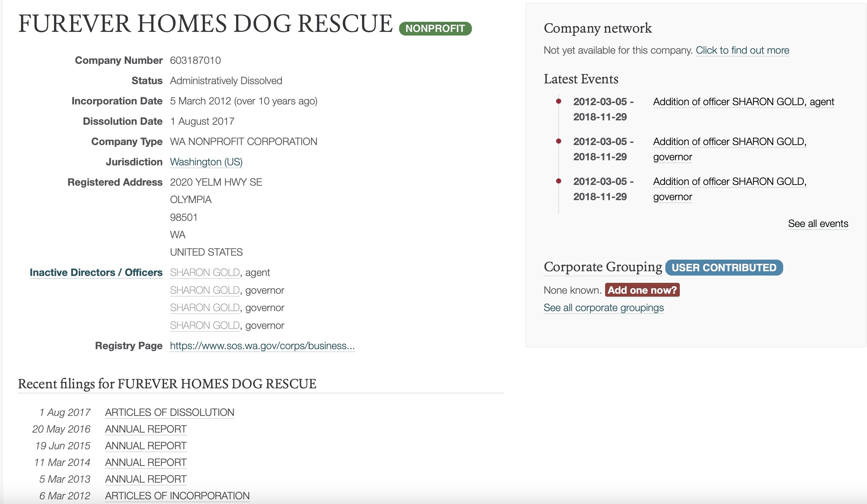Viewport: 867px width, 504px height.
Task: Click 'Click to find out more' link
Action: [742, 50]
